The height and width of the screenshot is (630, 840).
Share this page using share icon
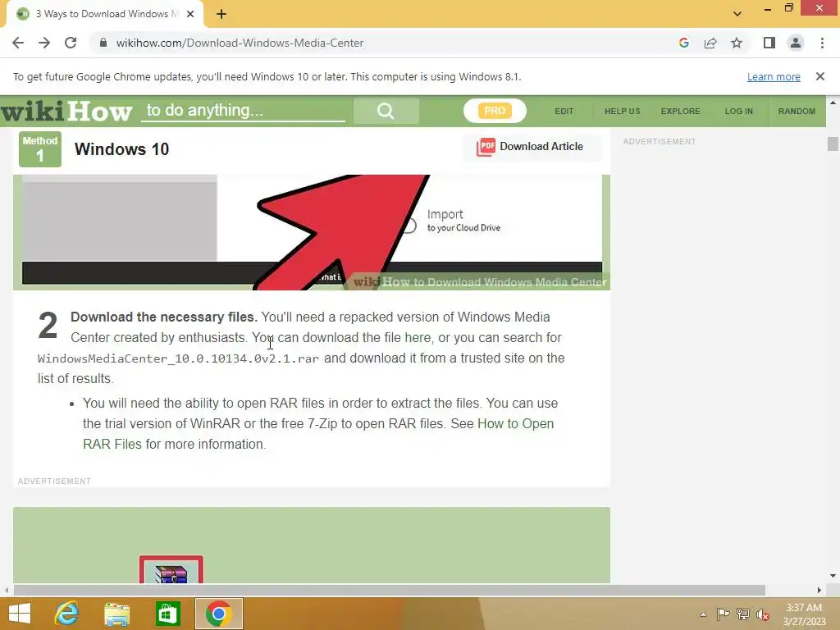pyautogui.click(x=710, y=43)
